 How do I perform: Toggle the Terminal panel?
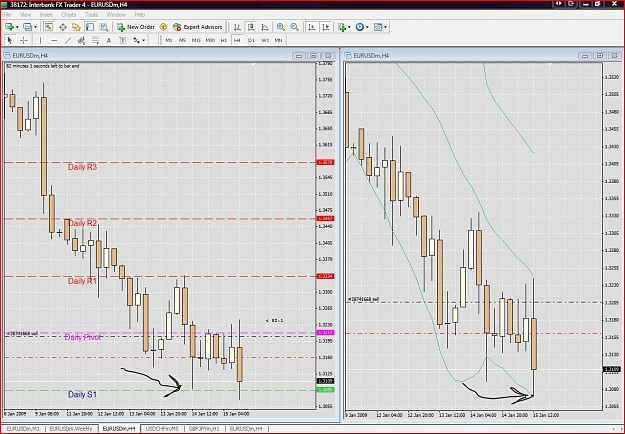tap(90, 27)
